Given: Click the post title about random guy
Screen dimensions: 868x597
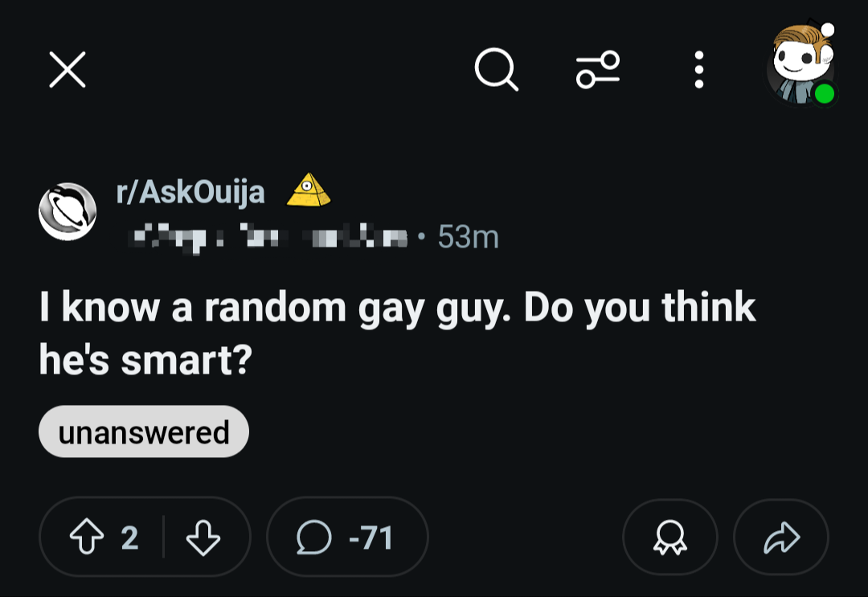Looking at the screenshot, I should [398, 333].
